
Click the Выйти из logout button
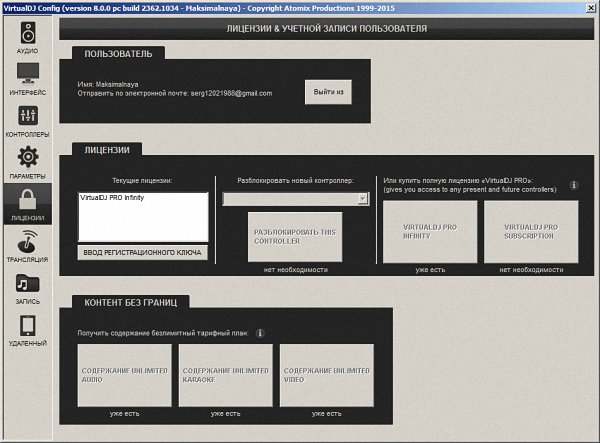pyautogui.click(x=328, y=92)
